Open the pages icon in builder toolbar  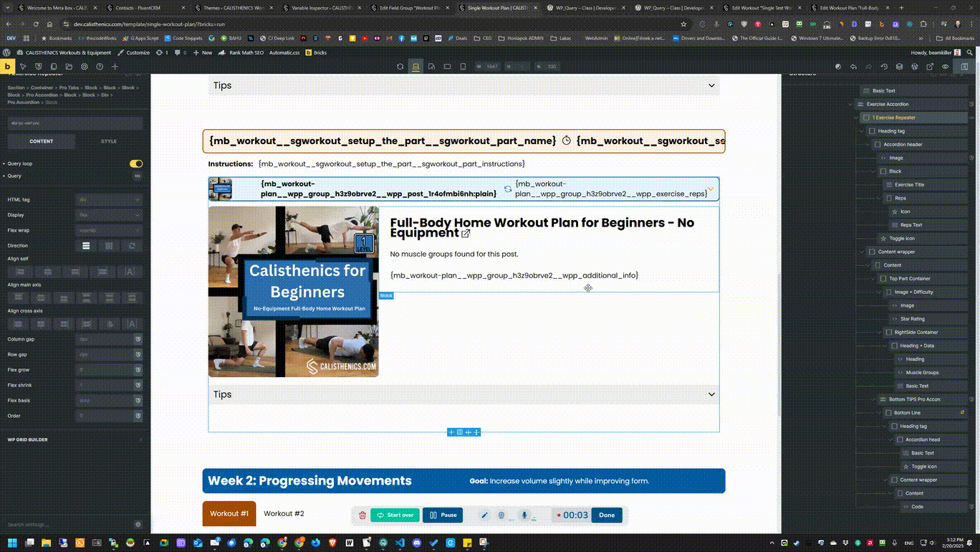tap(54, 67)
